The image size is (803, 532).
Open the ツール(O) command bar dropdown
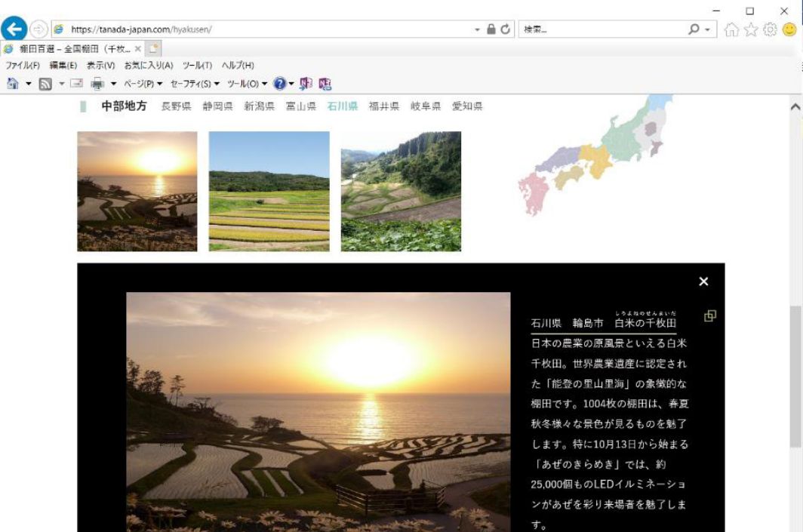(248, 84)
